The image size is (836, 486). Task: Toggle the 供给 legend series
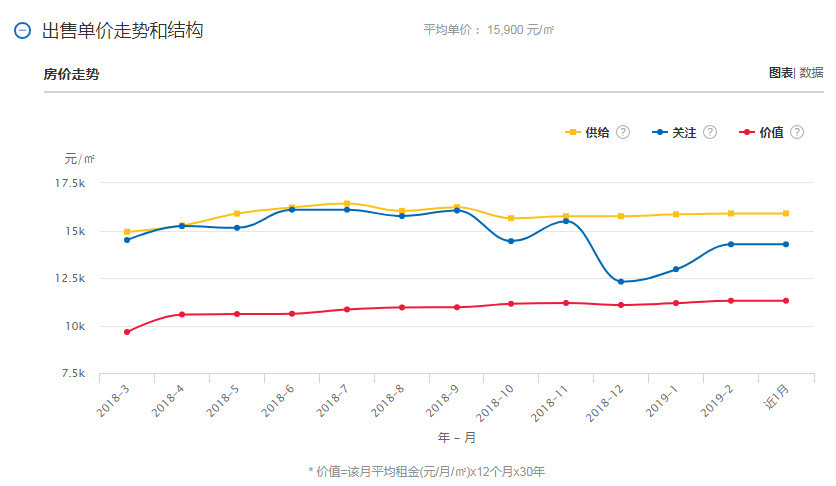pos(587,132)
